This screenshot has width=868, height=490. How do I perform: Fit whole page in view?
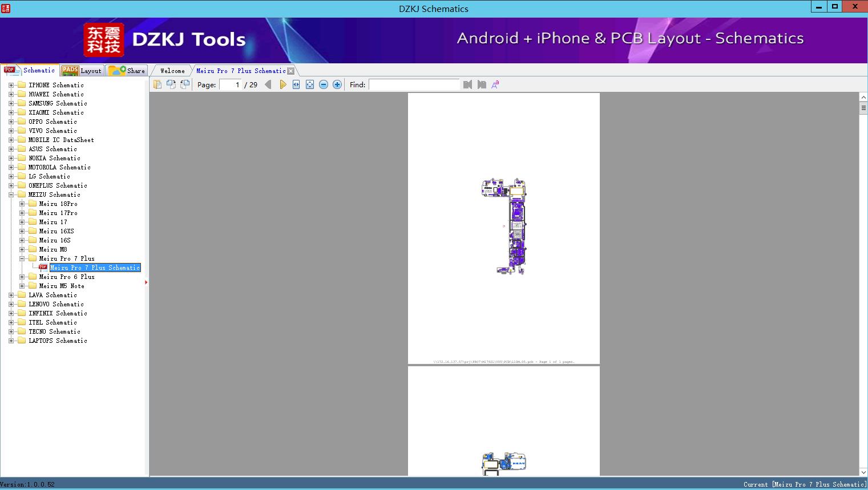click(x=310, y=84)
